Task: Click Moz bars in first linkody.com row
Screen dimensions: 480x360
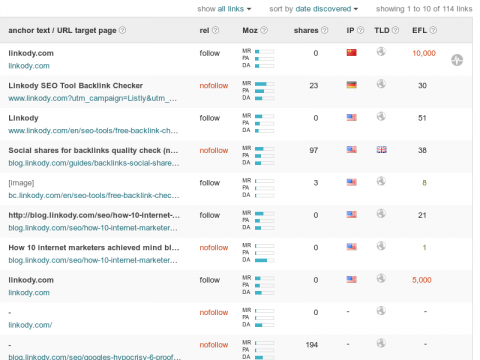Action: pyautogui.click(x=258, y=58)
